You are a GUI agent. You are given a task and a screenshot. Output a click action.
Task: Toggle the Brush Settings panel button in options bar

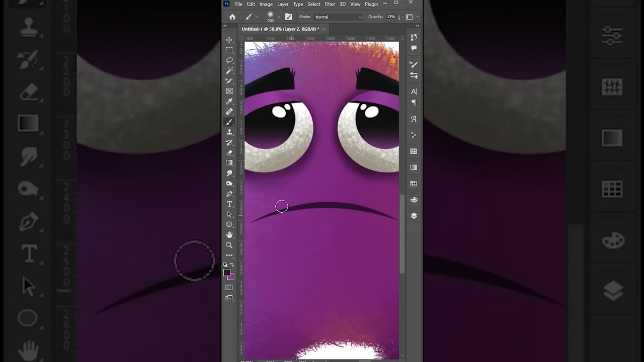(288, 17)
